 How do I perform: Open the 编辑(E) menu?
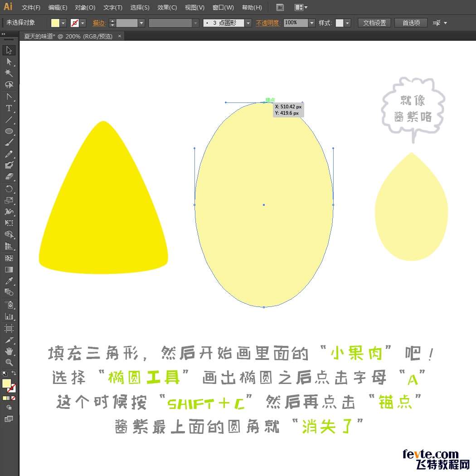(x=58, y=7)
